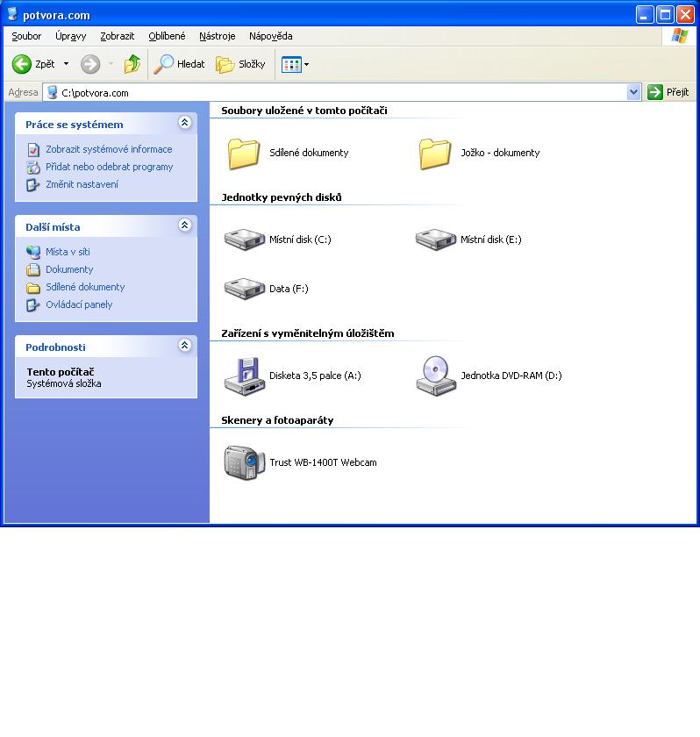
Task: Click Přidat nebo odebrat programy link
Action: (x=109, y=167)
